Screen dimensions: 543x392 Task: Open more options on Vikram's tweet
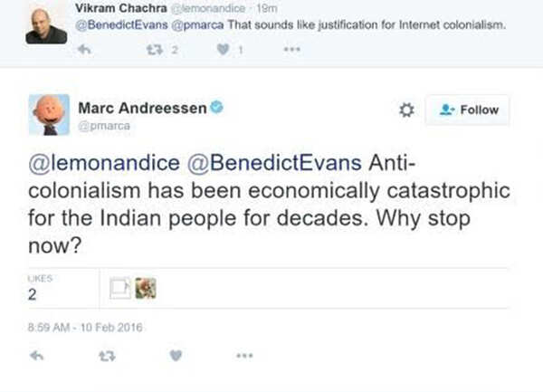(290, 50)
